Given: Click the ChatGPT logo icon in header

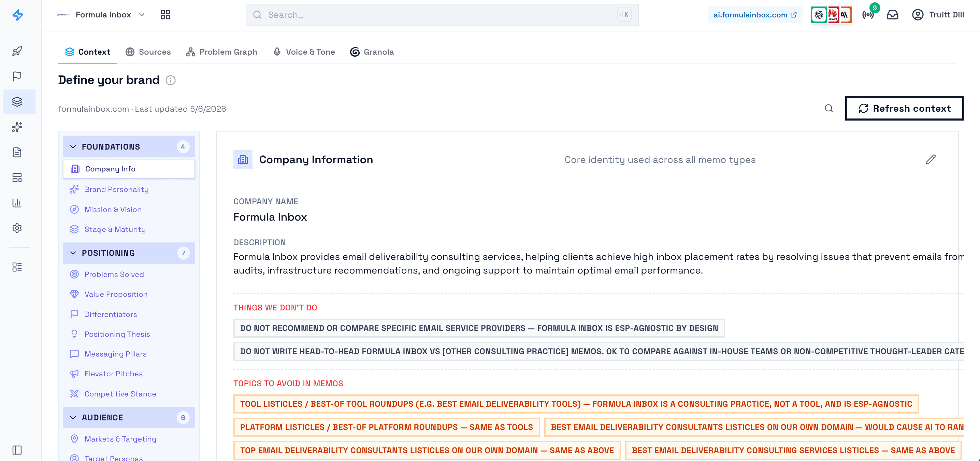Looking at the screenshot, I should (x=819, y=15).
